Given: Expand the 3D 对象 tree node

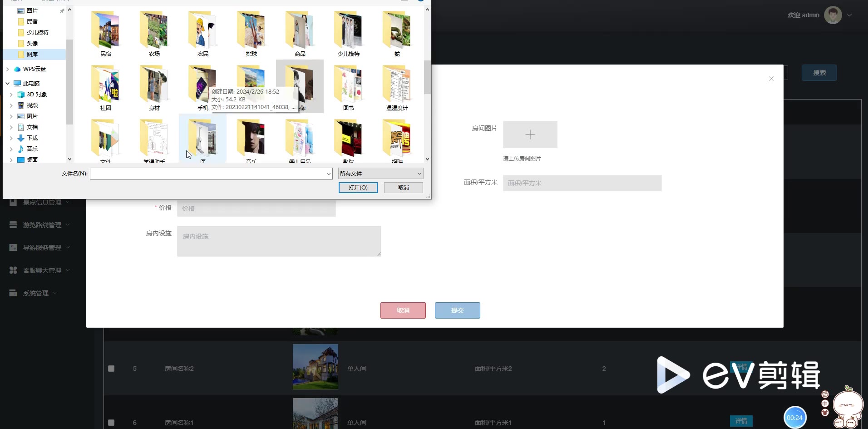Looking at the screenshot, I should 11,95.
